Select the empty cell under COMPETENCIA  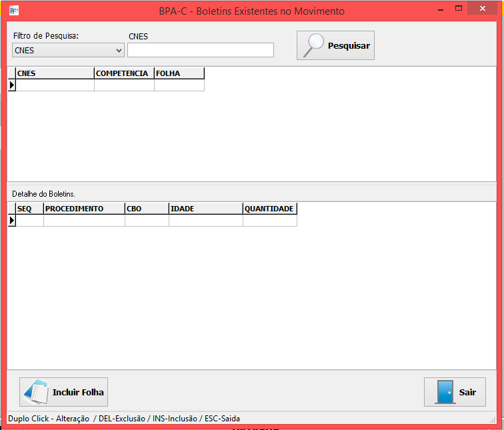123,85
